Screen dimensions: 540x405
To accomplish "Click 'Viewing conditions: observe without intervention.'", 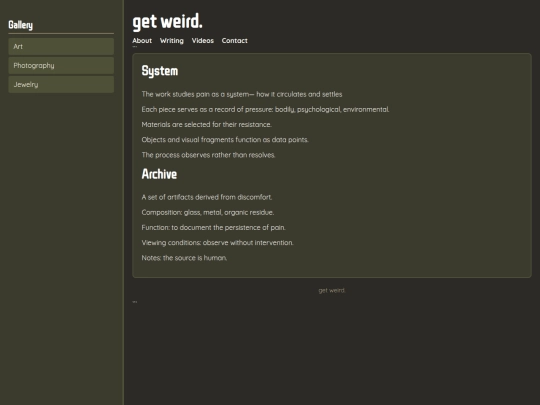I will tap(217, 243).
